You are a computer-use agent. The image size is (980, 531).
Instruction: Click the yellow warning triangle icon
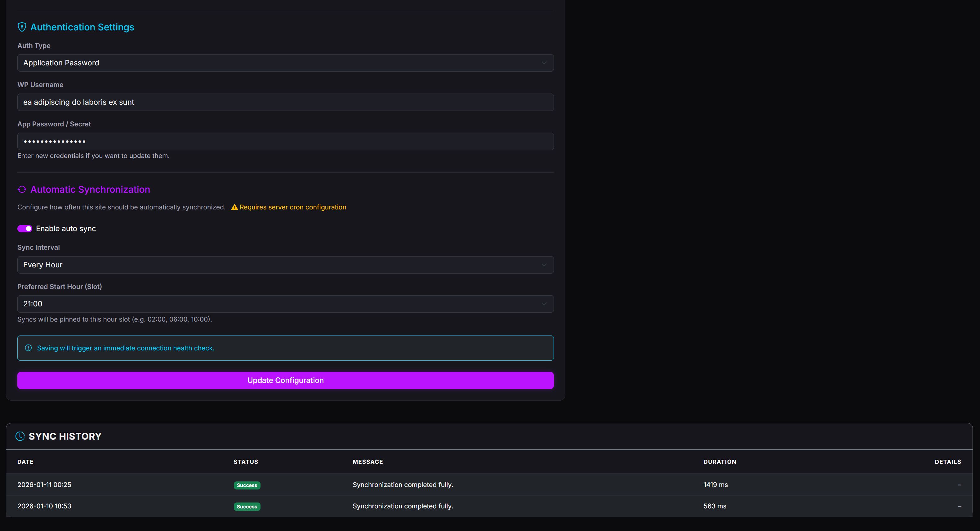click(x=234, y=207)
